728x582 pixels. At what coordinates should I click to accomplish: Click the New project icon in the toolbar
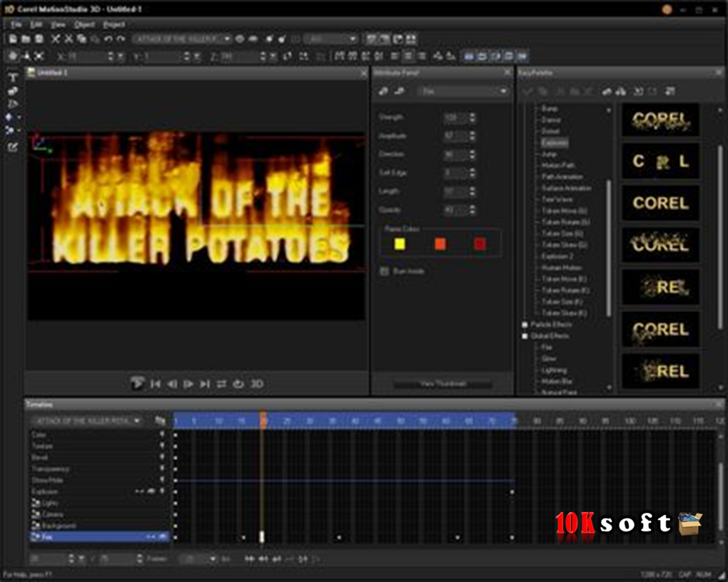(13, 39)
